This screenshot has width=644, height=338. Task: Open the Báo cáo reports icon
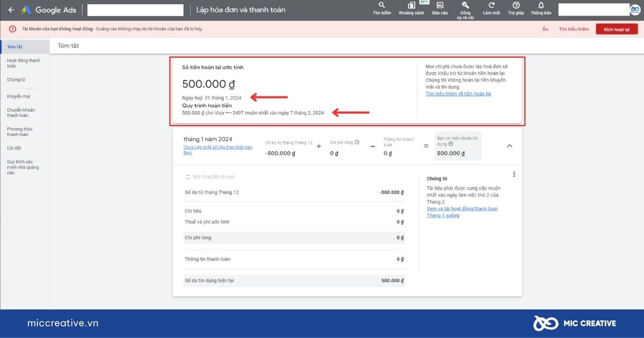[440, 5]
